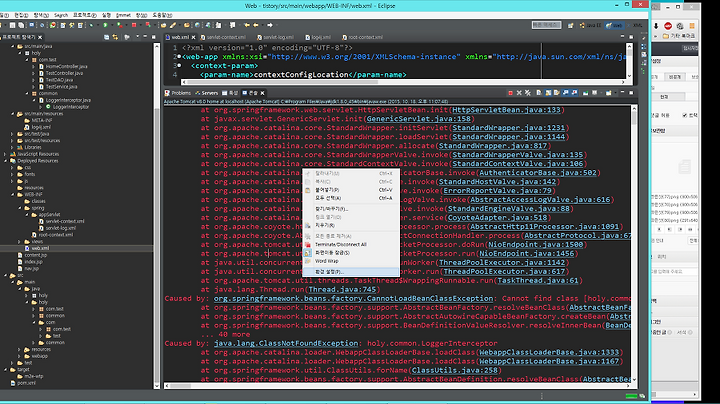Image resolution: width=720 pixels, height=404 pixels.
Task: Switch to Web perspective
Action: (x=615, y=25)
